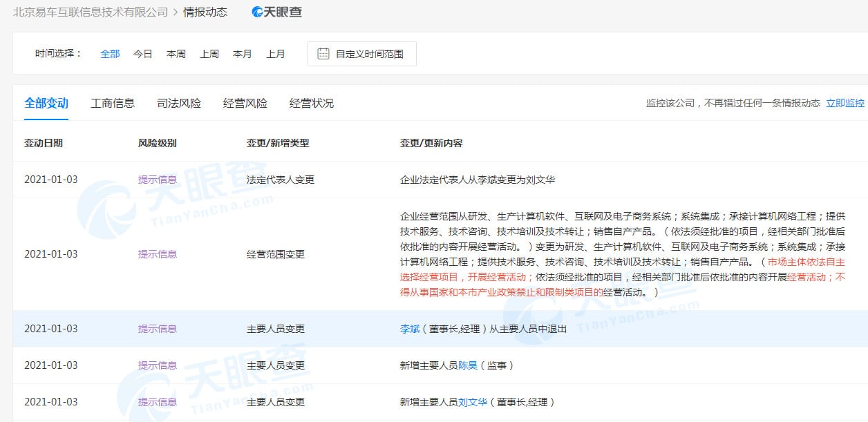Click the calendar icon in the date range button
The image size is (868, 422).
click(322, 53)
